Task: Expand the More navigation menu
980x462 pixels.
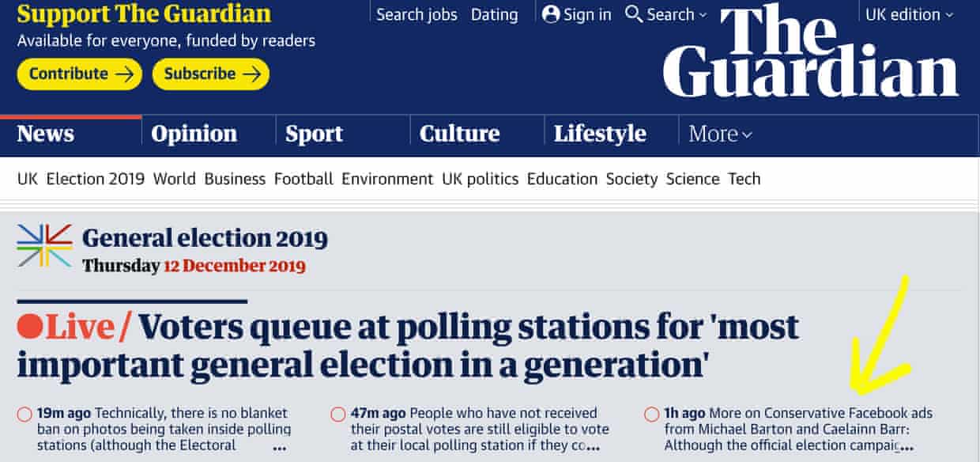Action: tap(719, 134)
